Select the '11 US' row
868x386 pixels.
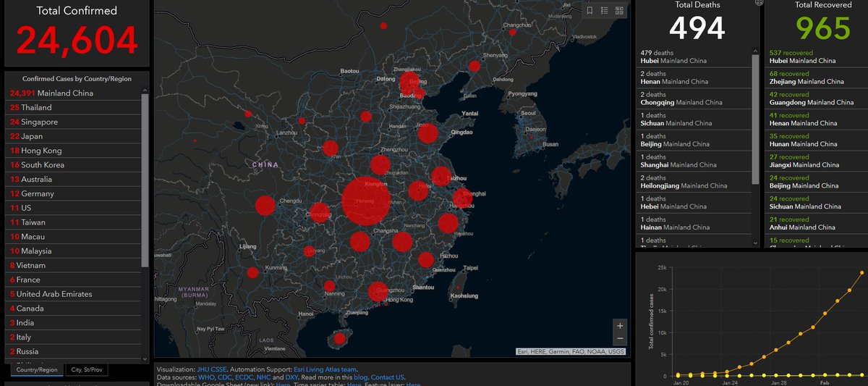[73, 208]
